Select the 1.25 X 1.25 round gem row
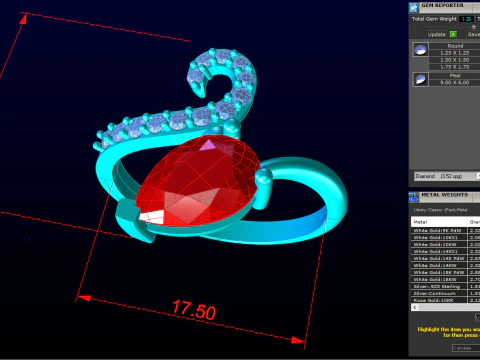Image resolution: width=480 pixels, height=360 pixels. 454,53
